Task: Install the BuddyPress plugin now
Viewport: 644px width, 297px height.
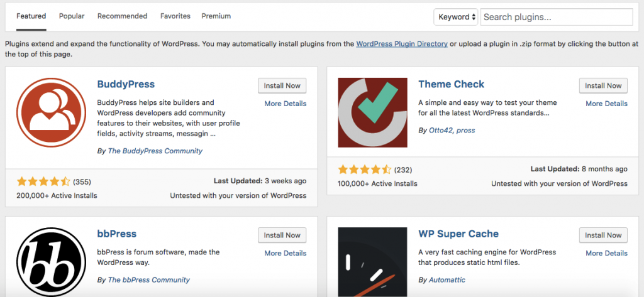Action: coord(282,86)
